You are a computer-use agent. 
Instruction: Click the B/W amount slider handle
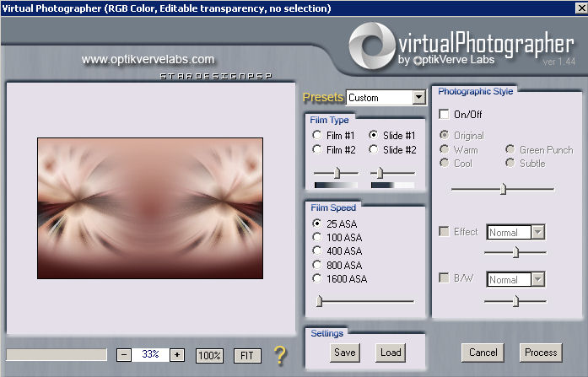pos(515,300)
